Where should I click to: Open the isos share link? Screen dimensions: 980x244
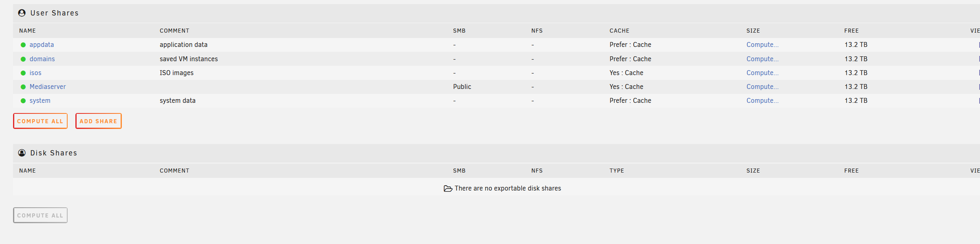35,73
